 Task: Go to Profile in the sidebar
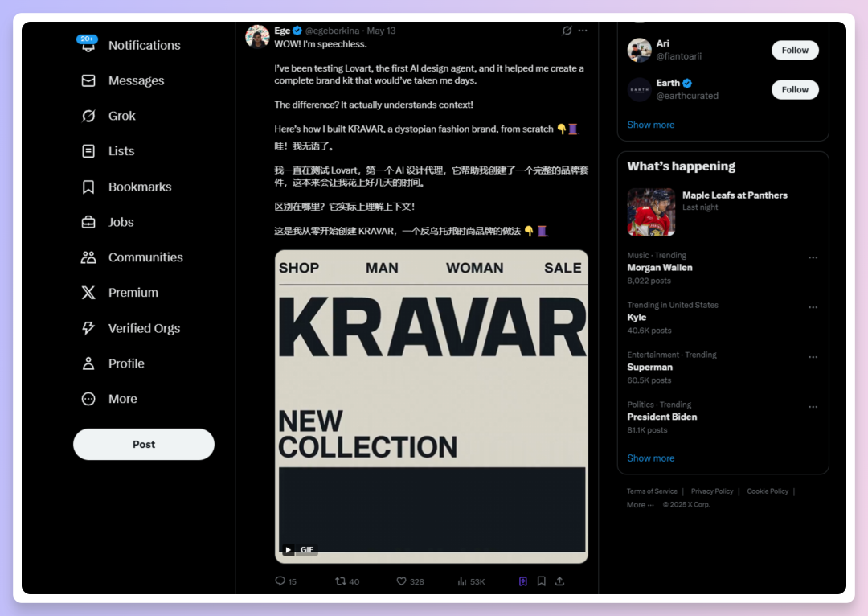[126, 363]
